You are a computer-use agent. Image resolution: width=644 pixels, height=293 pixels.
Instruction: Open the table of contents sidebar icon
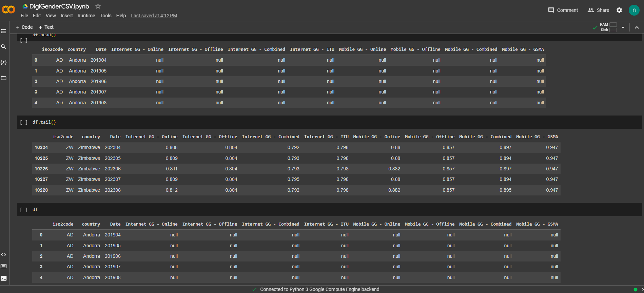coord(4,31)
